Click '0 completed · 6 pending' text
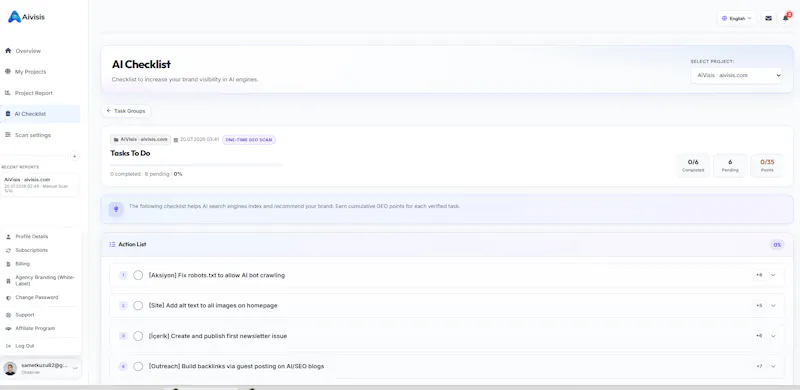Screen dimensions: 800x390 coord(140,174)
